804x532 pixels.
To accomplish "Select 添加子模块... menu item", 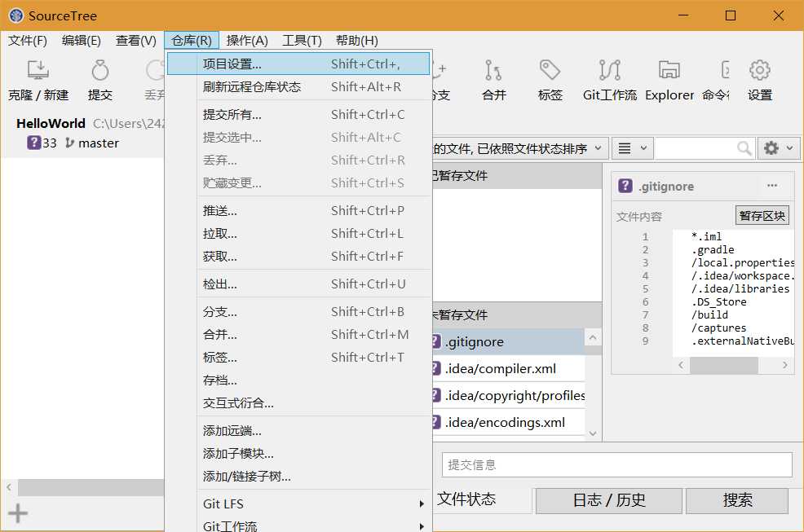I will pyautogui.click(x=298, y=454).
